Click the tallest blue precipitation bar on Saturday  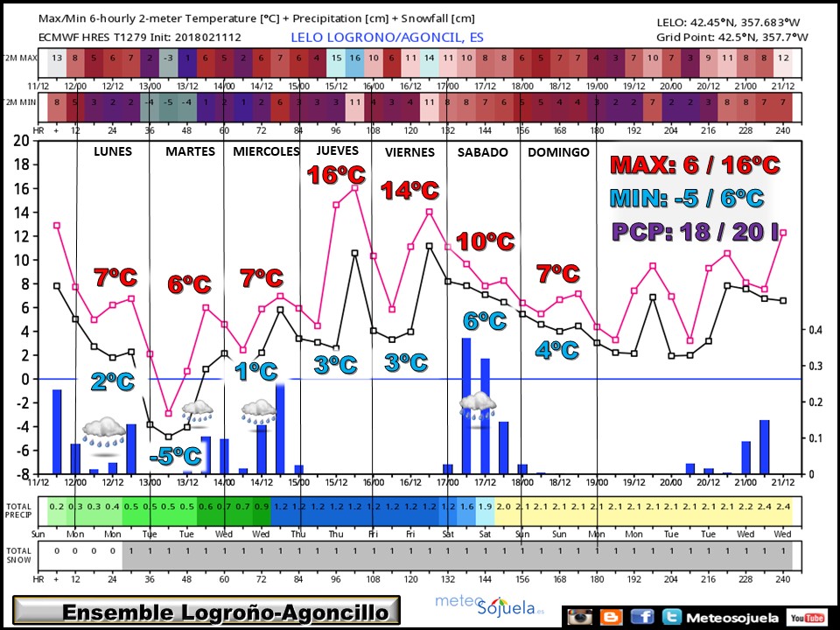466,405
